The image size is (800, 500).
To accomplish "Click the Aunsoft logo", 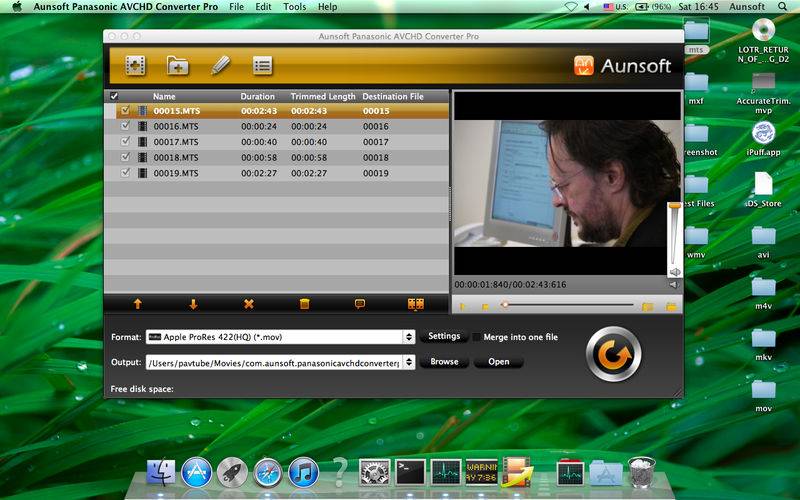I will [x=623, y=66].
